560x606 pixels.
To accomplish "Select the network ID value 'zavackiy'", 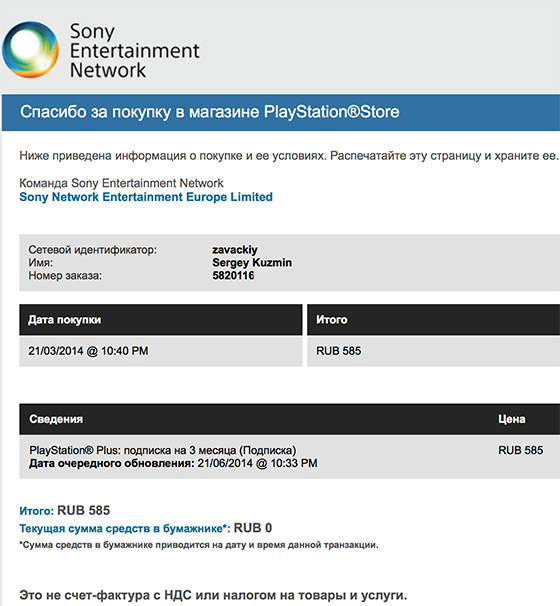I will pos(235,250).
